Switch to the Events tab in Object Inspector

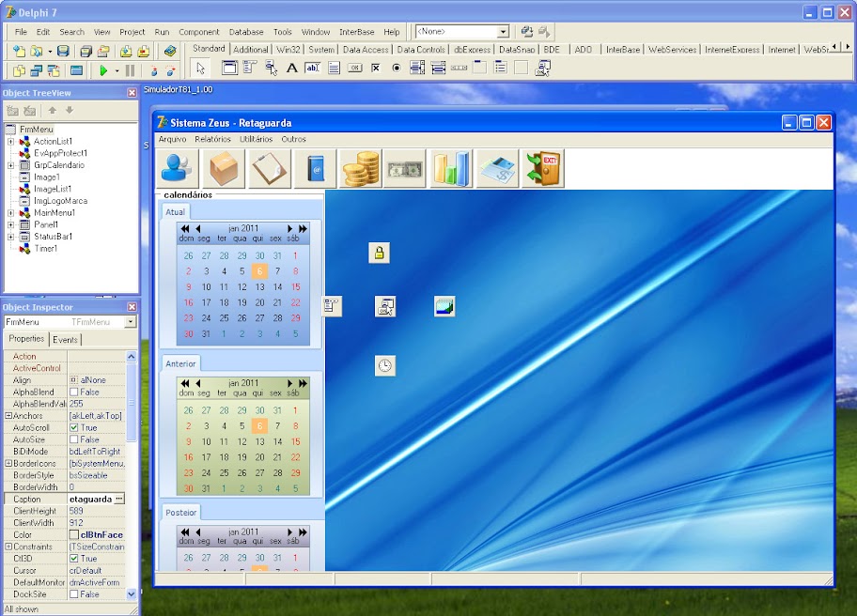[x=65, y=340]
